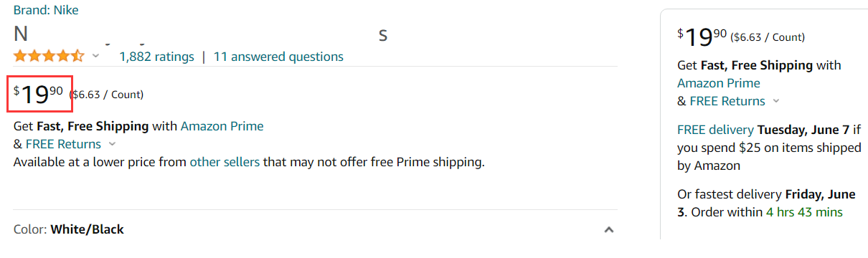
Task: Open Amazon Prime link in buy box
Action: 719,83
